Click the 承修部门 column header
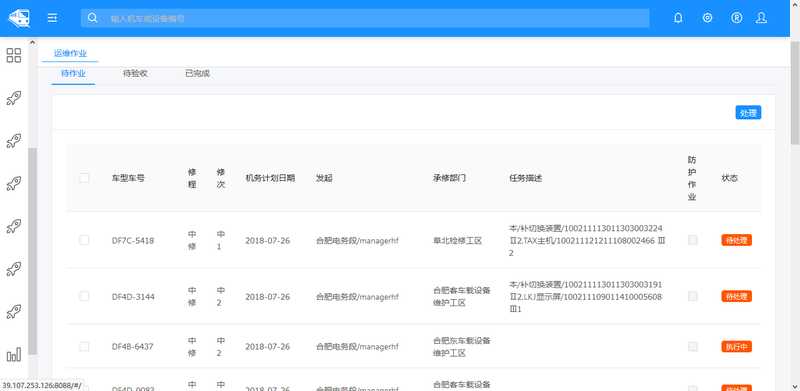Image resolution: width=800 pixels, height=391 pixels. [x=449, y=178]
